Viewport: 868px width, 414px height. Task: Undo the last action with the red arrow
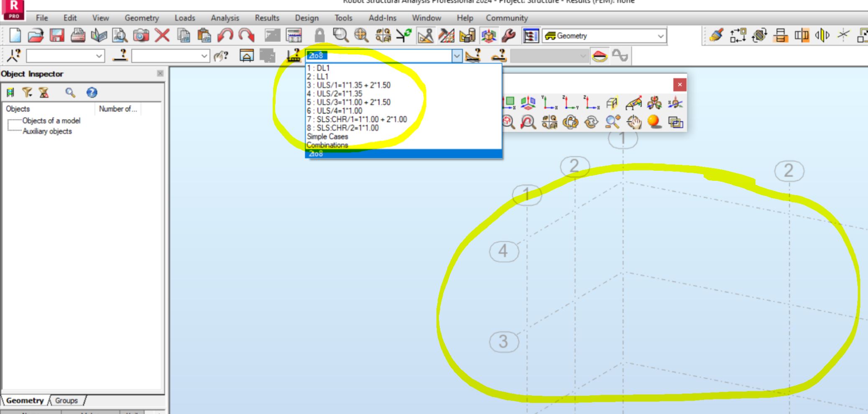click(225, 36)
